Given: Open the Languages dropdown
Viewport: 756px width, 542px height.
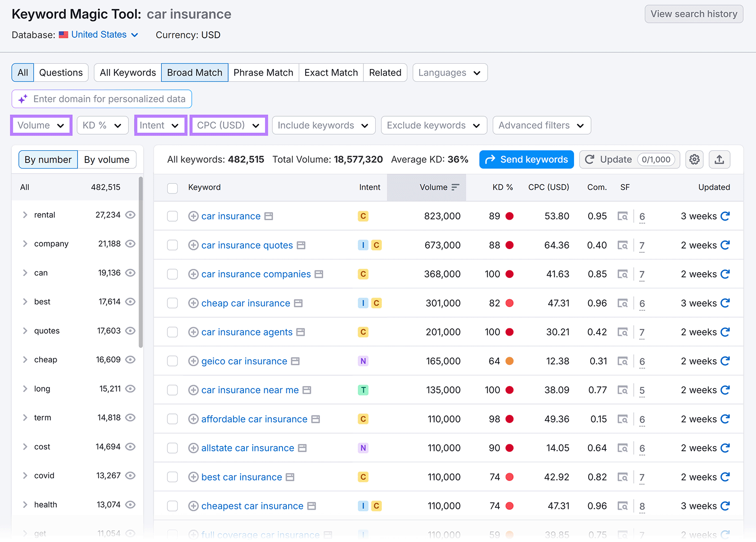Looking at the screenshot, I should [450, 73].
